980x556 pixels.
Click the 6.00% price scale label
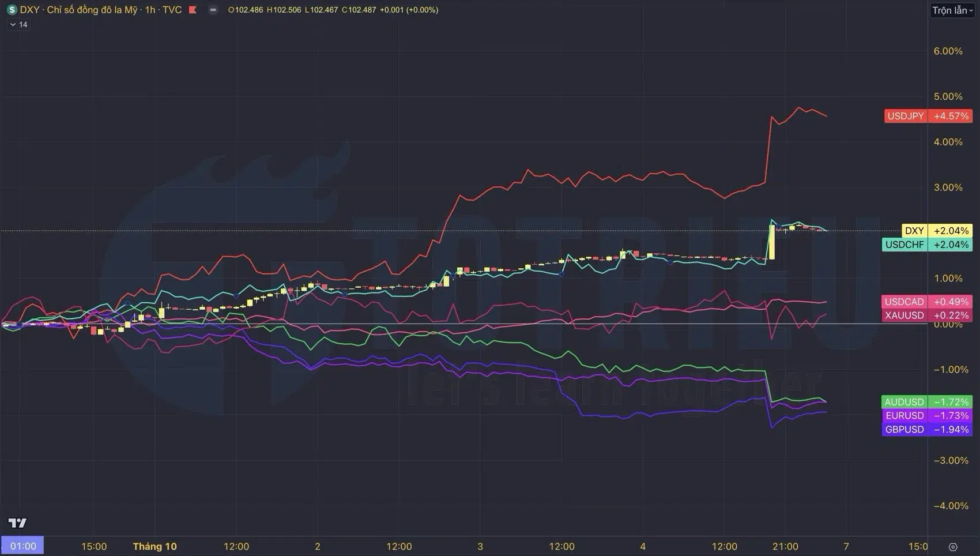(x=948, y=51)
